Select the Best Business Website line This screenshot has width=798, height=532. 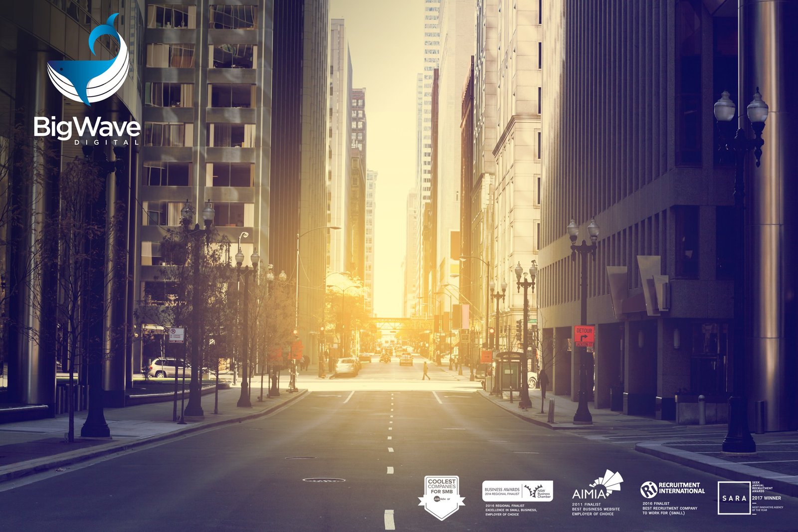pyautogui.click(x=595, y=509)
